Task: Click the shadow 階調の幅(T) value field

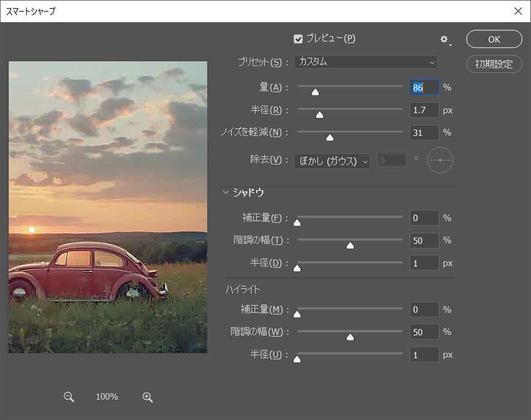Action: 424,241
